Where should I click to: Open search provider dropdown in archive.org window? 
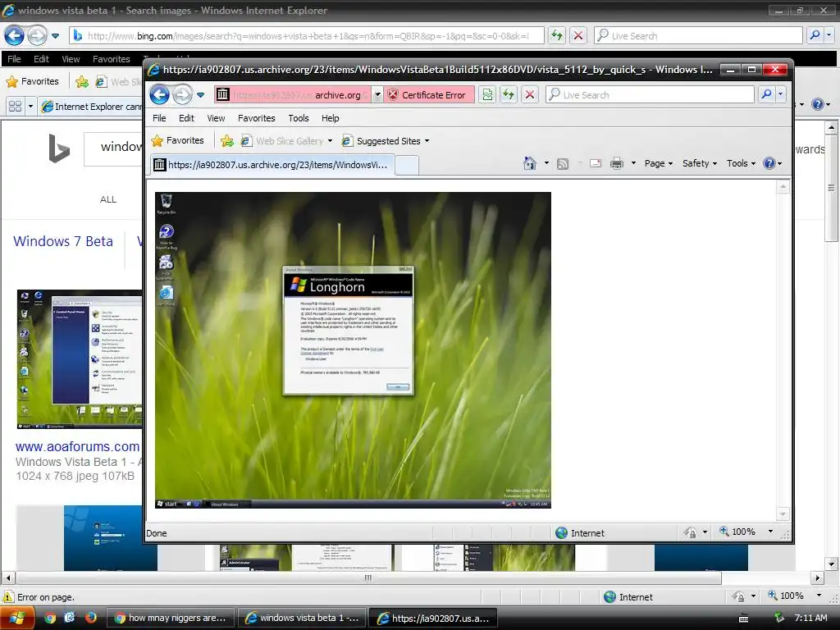coord(781,95)
